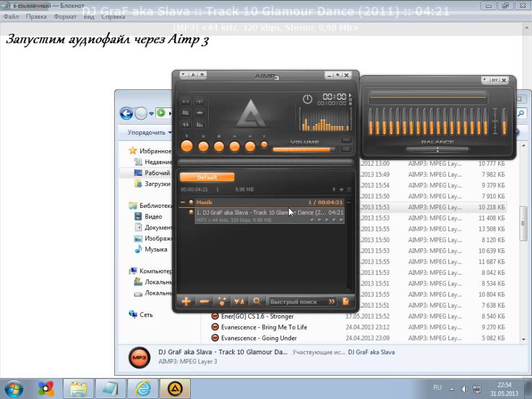Toggle A-B repeat section button
This screenshot has width=532, height=399.
click(186, 101)
